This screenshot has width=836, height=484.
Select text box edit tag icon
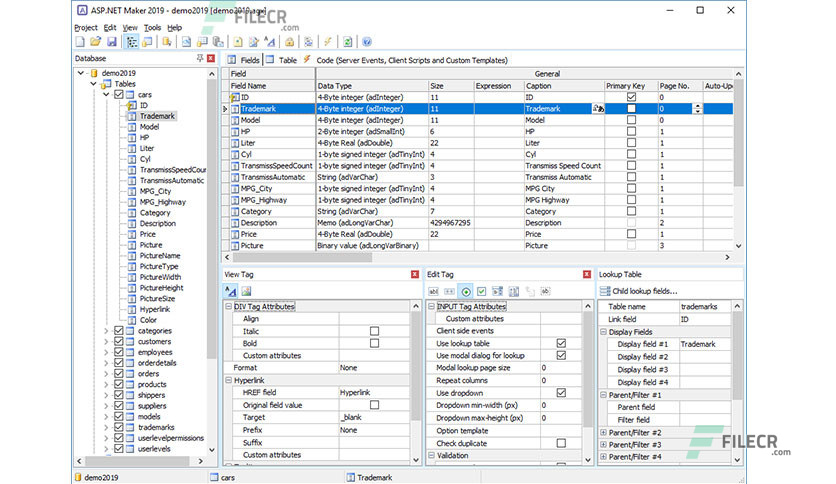(433, 291)
